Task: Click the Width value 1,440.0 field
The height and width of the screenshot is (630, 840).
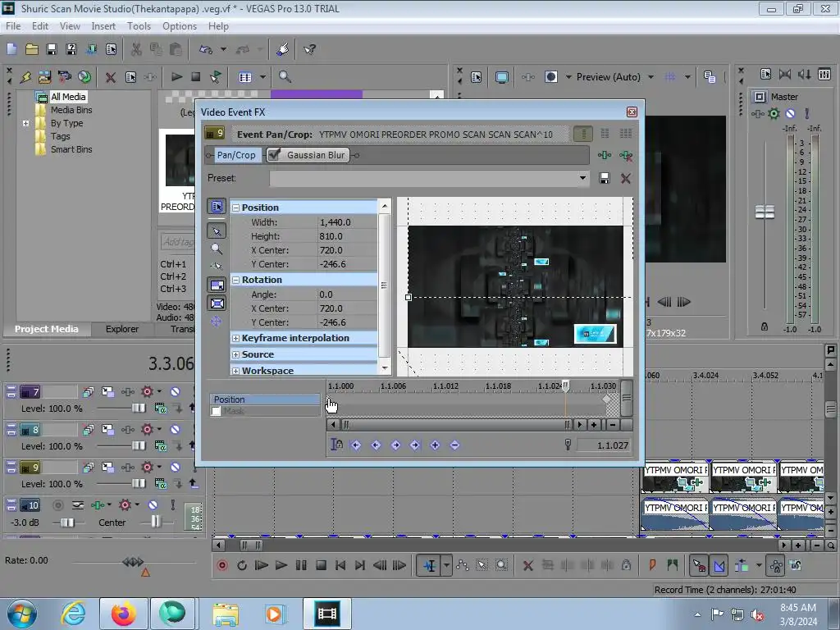Action: point(347,222)
